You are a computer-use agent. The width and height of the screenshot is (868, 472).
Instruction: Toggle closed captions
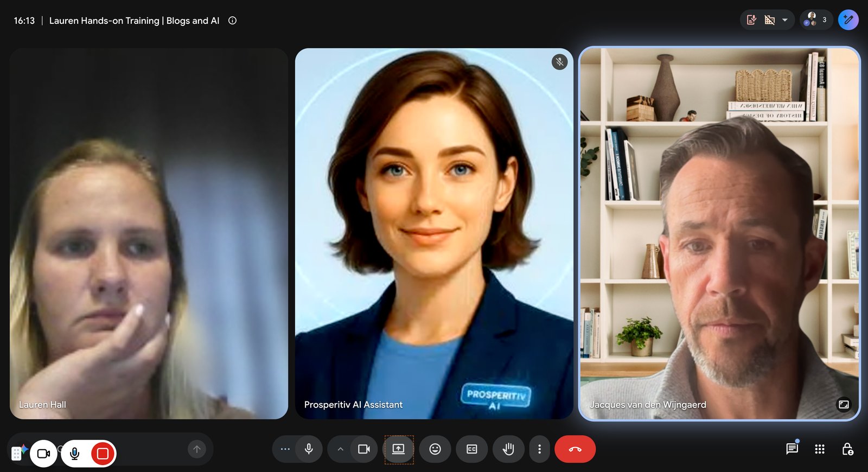point(472,449)
